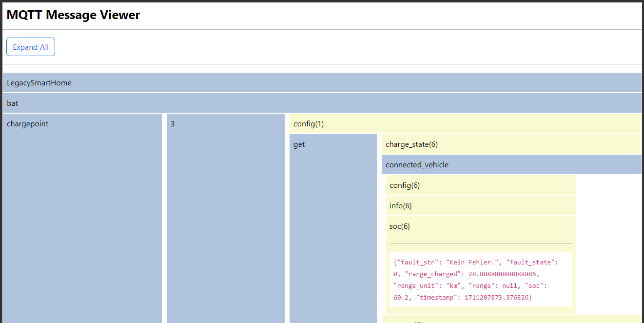Collapse the soc(6) topic

[x=400, y=226]
